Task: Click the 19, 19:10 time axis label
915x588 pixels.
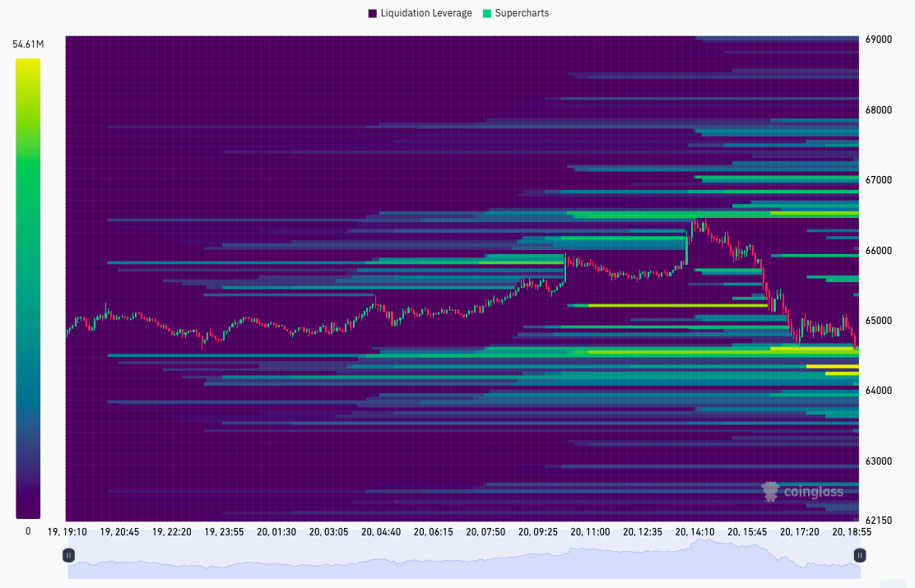Action: pyautogui.click(x=67, y=532)
